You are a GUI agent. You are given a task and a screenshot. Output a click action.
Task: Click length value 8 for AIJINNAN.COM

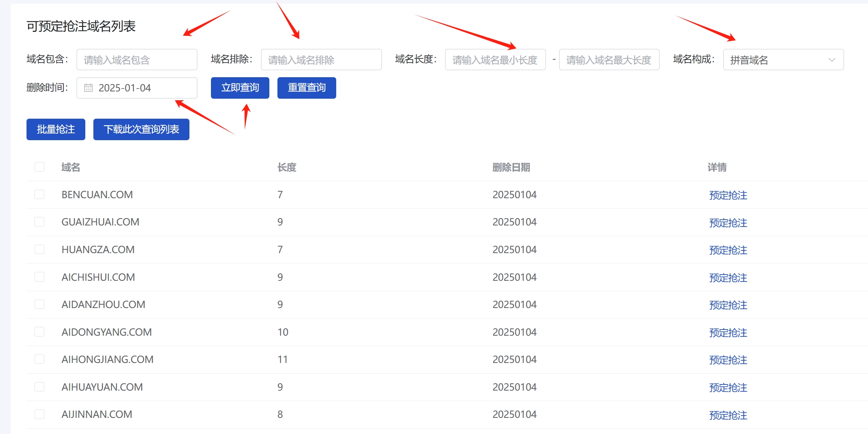tap(280, 414)
